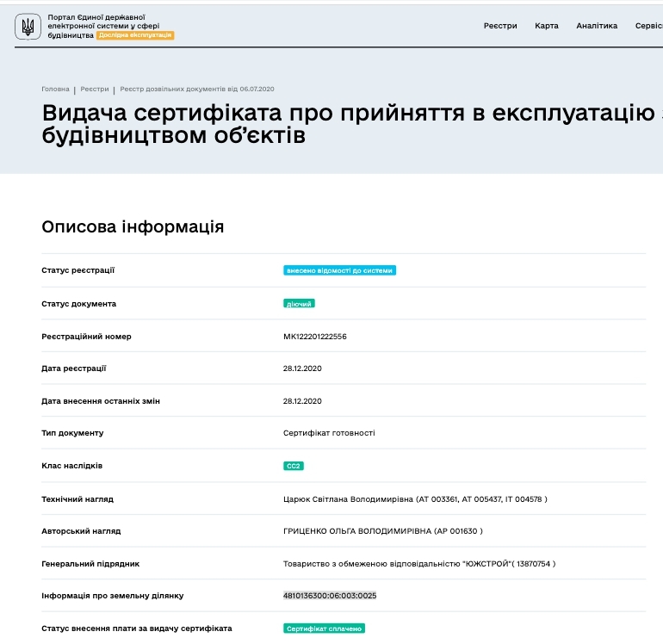Open the Реєстри menu item
663x644 pixels.
coord(500,26)
